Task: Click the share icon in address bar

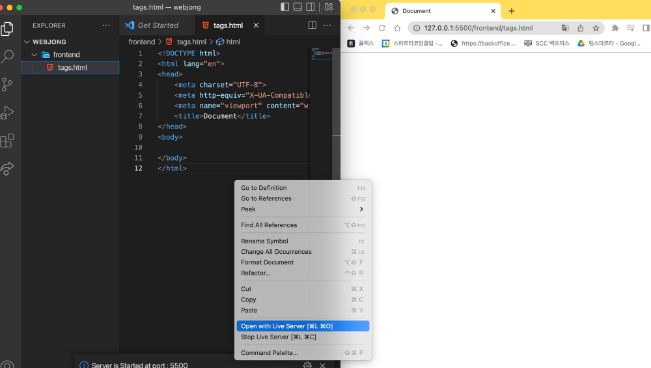Action: point(580,28)
